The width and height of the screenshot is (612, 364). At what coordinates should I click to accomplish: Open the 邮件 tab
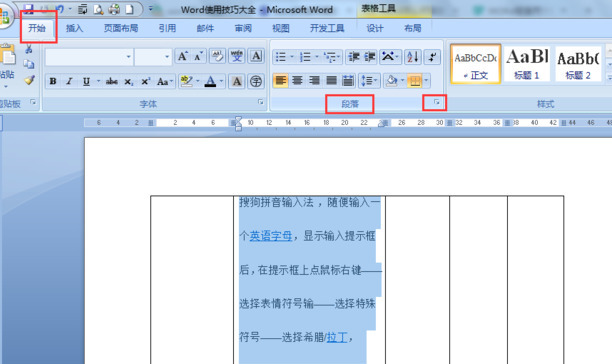coord(205,28)
